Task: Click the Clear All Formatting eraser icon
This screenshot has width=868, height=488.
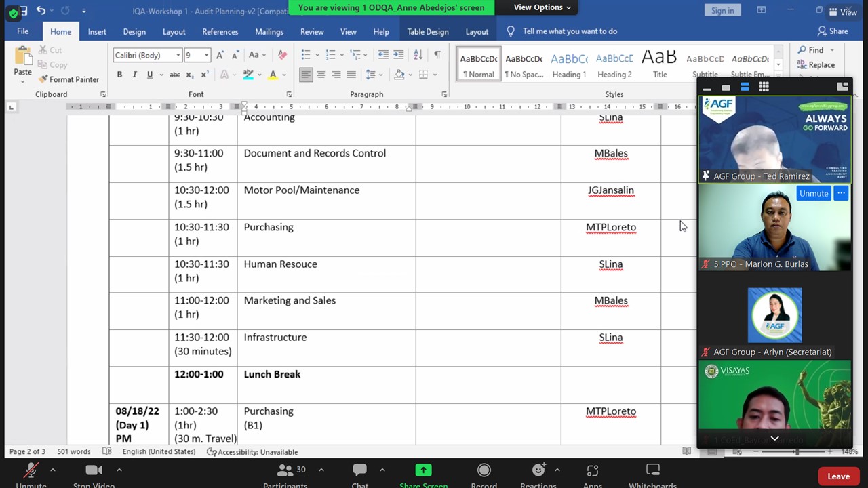Action: click(283, 55)
